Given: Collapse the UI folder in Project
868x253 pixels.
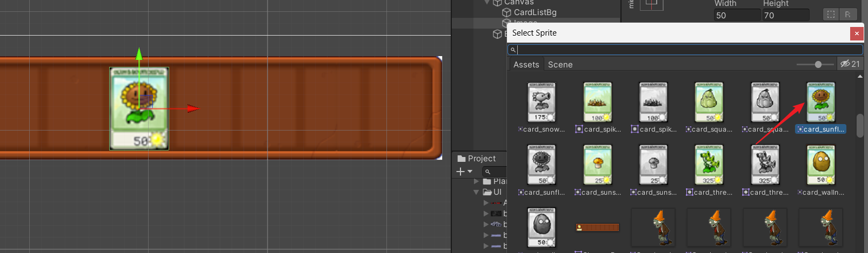Looking at the screenshot, I should (x=476, y=192).
